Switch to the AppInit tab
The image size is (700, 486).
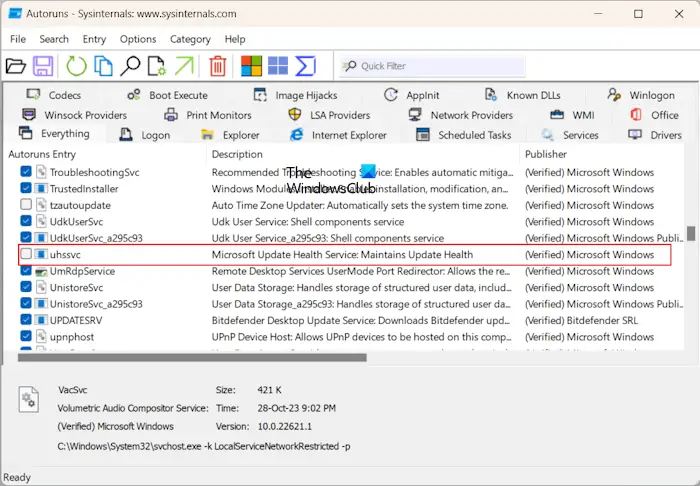pyautogui.click(x=412, y=95)
